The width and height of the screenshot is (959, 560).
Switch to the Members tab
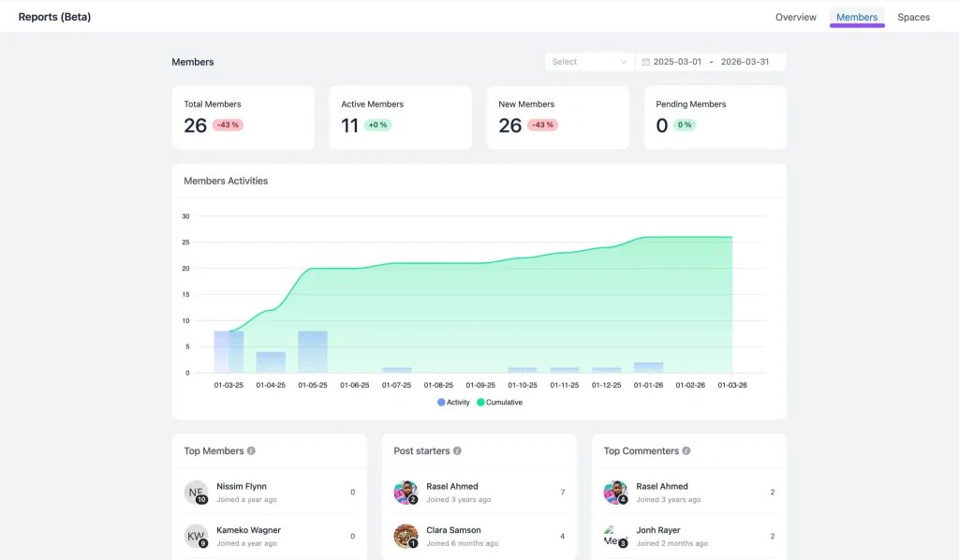pyautogui.click(x=856, y=17)
